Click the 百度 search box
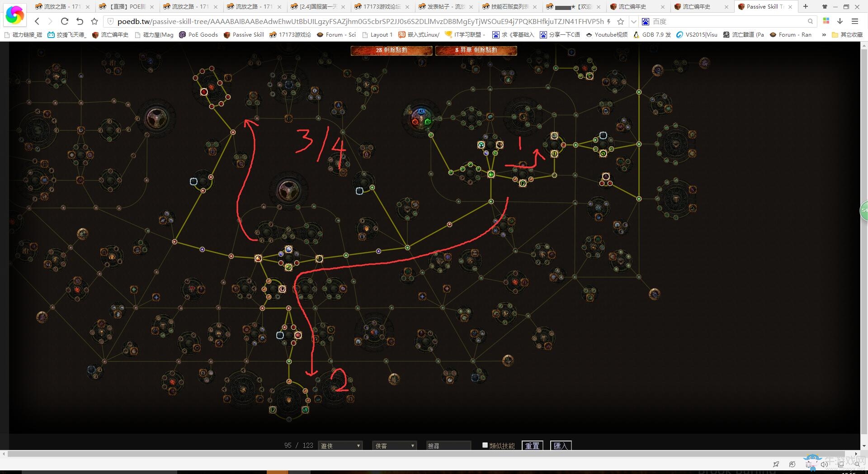Image resolution: width=868 pixels, height=474 pixels. (728, 21)
